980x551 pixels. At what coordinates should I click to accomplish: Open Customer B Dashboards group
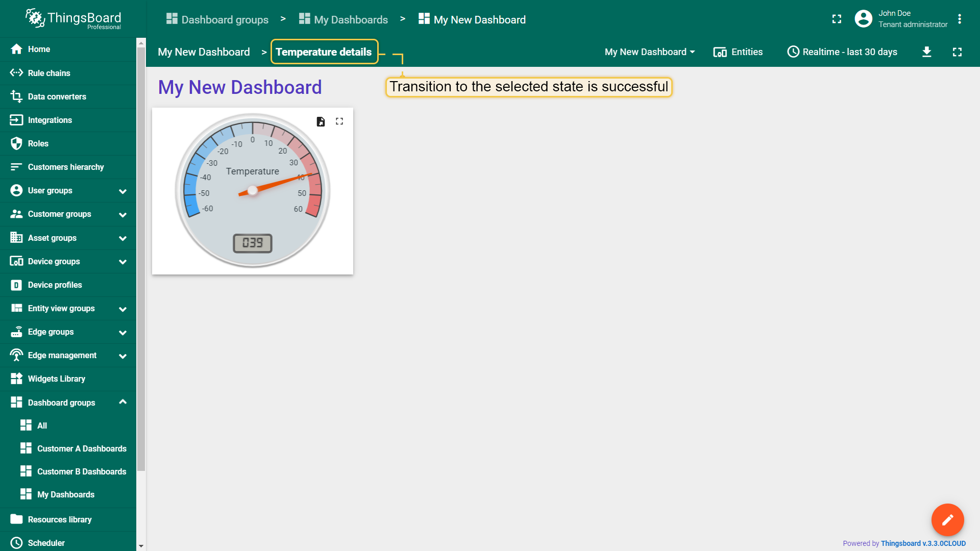tap(68, 471)
